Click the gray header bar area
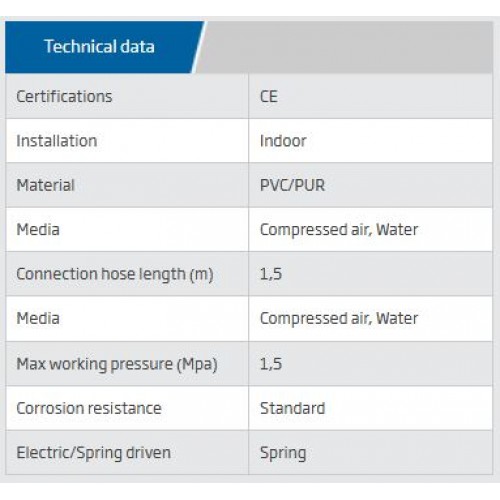The width and height of the screenshot is (500, 500). click(347, 47)
